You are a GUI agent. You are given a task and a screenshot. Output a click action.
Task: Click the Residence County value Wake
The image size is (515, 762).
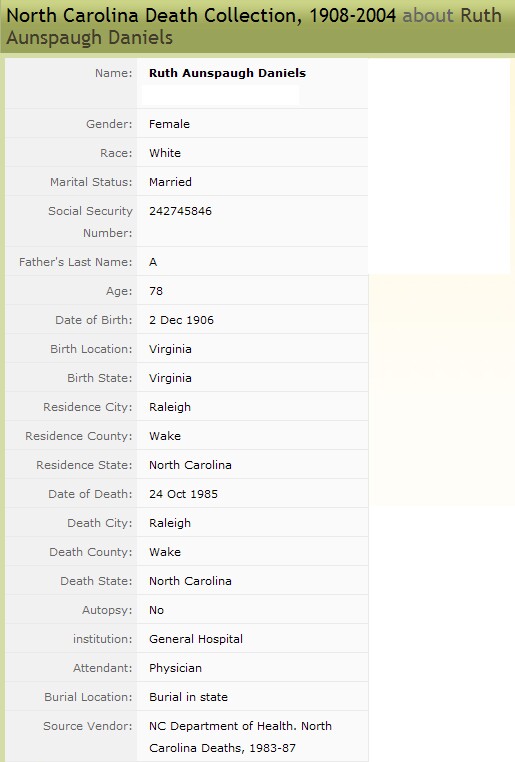(165, 436)
